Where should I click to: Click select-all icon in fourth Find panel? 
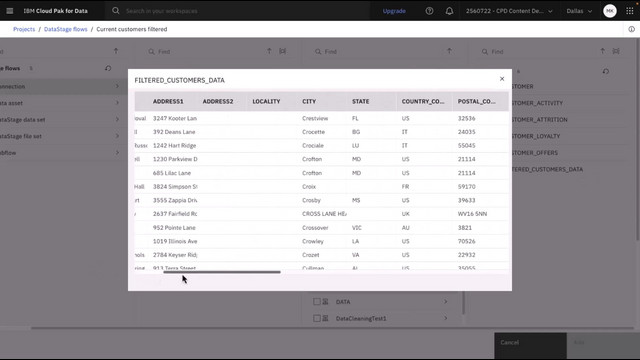click(x=616, y=51)
